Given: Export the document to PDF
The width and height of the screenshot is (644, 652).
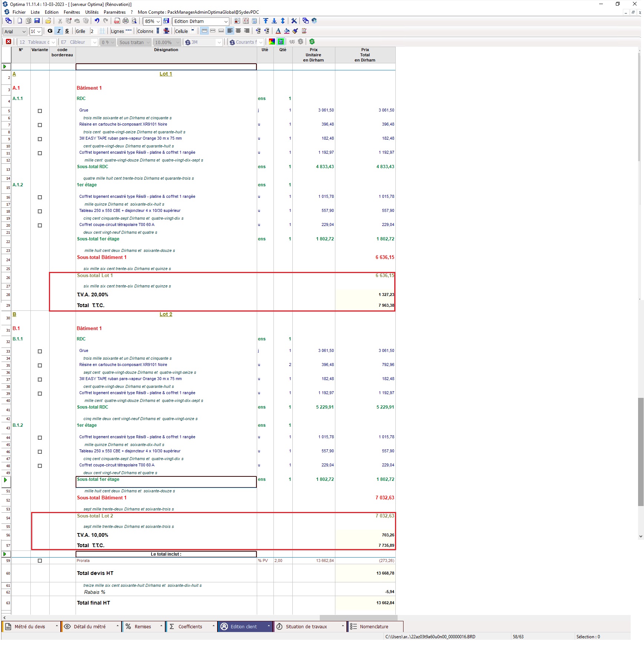Looking at the screenshot, I should 117,21.
